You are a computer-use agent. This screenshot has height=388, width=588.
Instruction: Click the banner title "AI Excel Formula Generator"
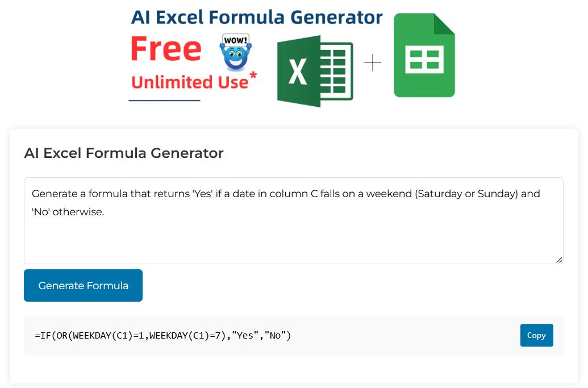pyautogui.click(x=257, y=17)
